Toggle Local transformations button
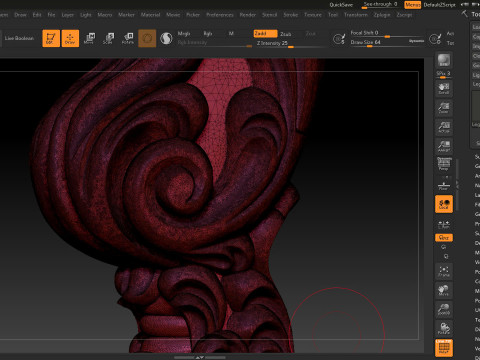Screen dimensions: 480x360 [444, 204]
